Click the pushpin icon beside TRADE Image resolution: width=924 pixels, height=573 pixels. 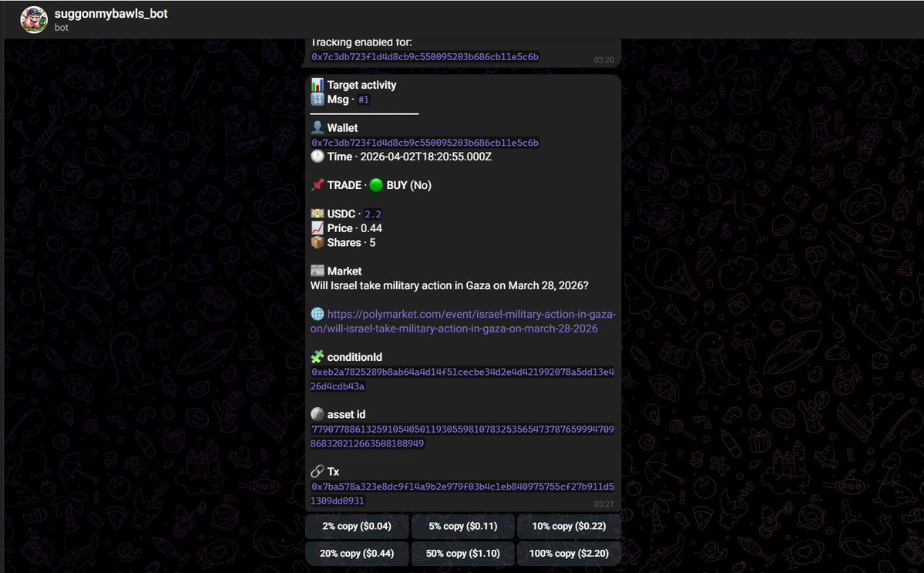pyautogui.click(x=317, y=184)
